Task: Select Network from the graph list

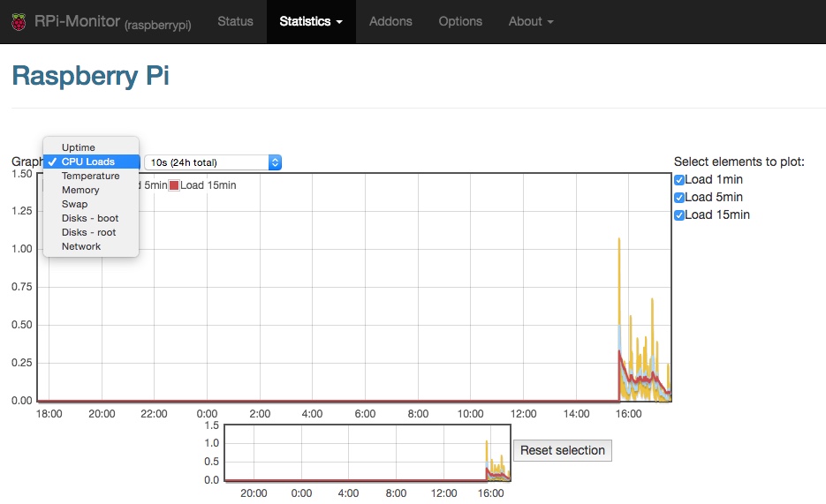Action: pyautogui.click(x=81, y=246)
